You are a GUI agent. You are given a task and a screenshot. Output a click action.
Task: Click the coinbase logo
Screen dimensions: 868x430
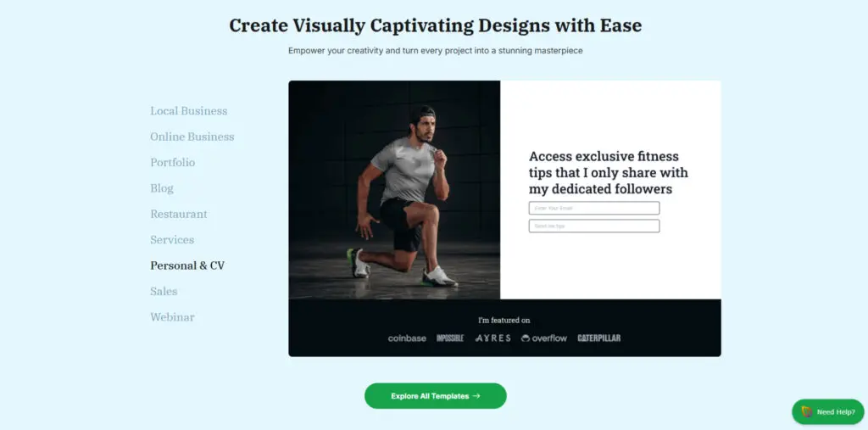pos(407,338)
